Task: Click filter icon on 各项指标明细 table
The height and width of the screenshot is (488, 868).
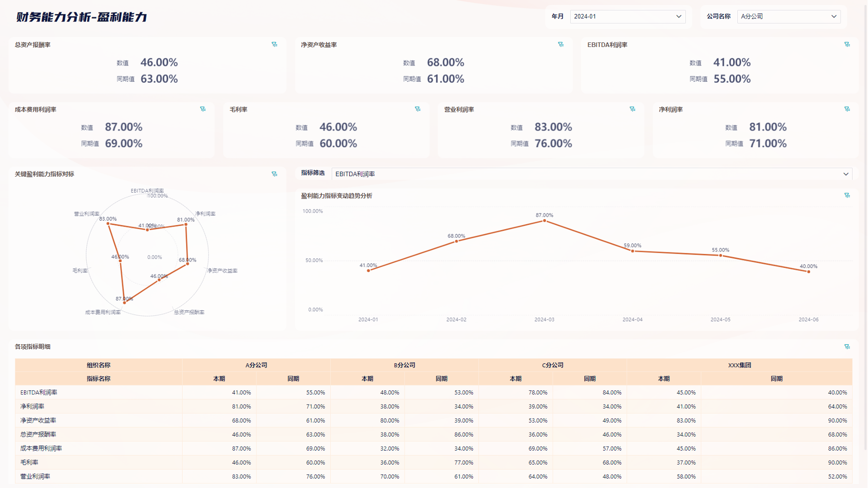Action: tap(847, 347)
